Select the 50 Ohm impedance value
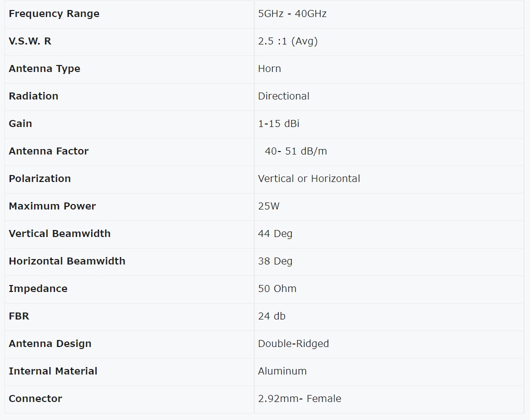 click(277, 289)
